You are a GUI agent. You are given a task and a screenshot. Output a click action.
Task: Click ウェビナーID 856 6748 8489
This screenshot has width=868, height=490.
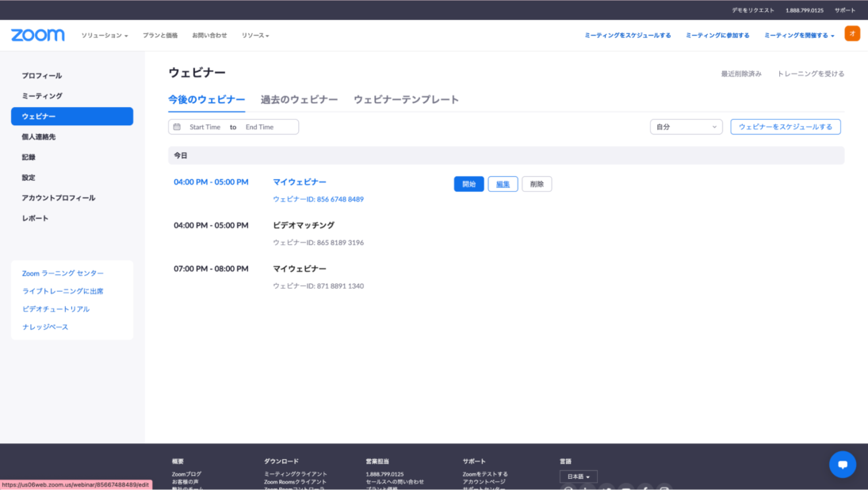319,199
